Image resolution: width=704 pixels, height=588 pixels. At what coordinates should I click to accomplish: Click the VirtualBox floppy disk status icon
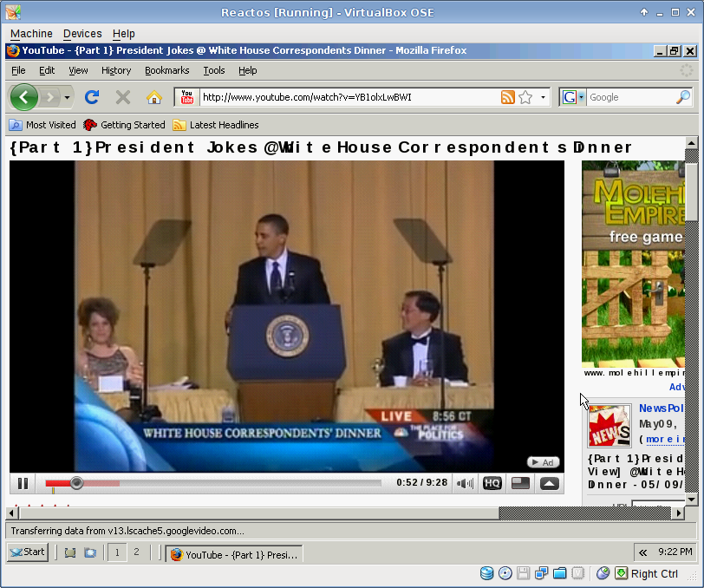(x=523, y=573)
